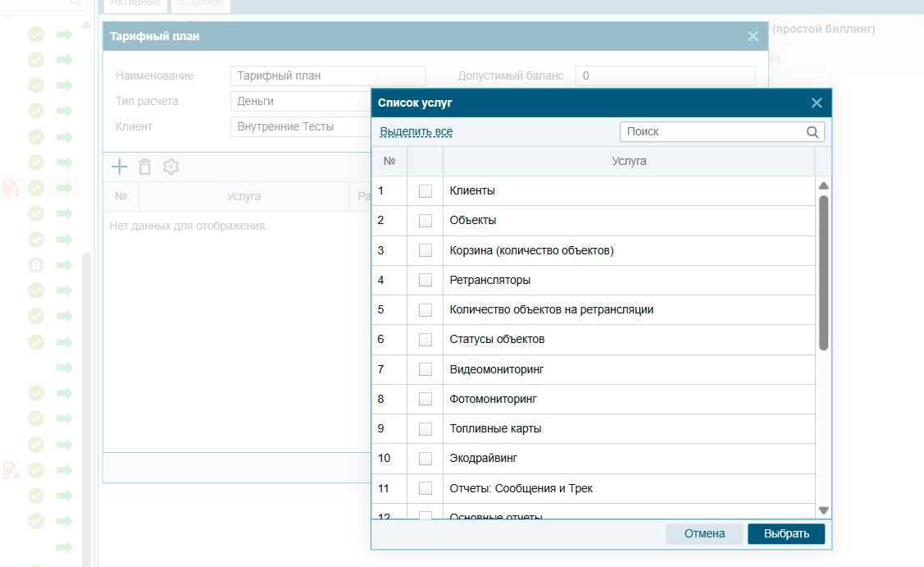Screen dimensions: 924x567
Task: Click the trash icon in the tariff toolbar
Action: [x=145, y=167]
